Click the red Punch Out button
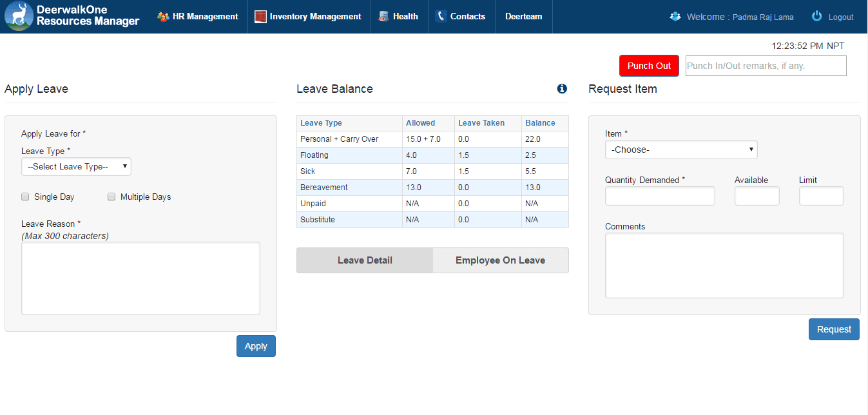This screenshot has width=868, height=415. pyautogui.click(x=649, y=66)
